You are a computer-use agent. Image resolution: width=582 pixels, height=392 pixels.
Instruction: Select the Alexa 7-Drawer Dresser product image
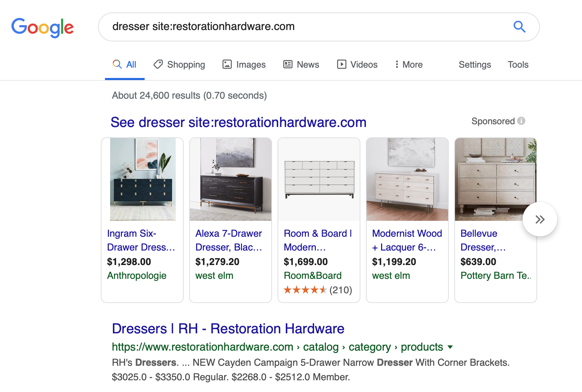coord(231,179)
